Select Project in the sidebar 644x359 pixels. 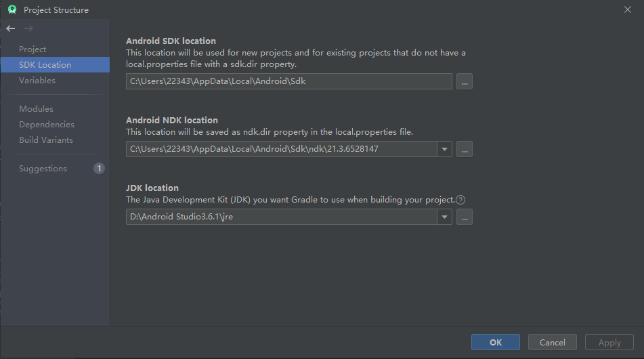click(x=55, y=49)
